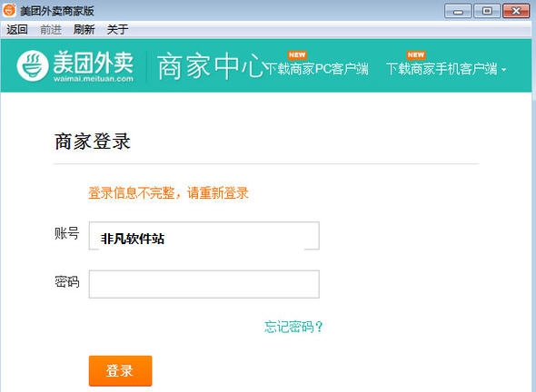Click the NEW badge above PC客户端
This screenshot has height=392, width=536.
pyautogui.click(x=297, y=55)
